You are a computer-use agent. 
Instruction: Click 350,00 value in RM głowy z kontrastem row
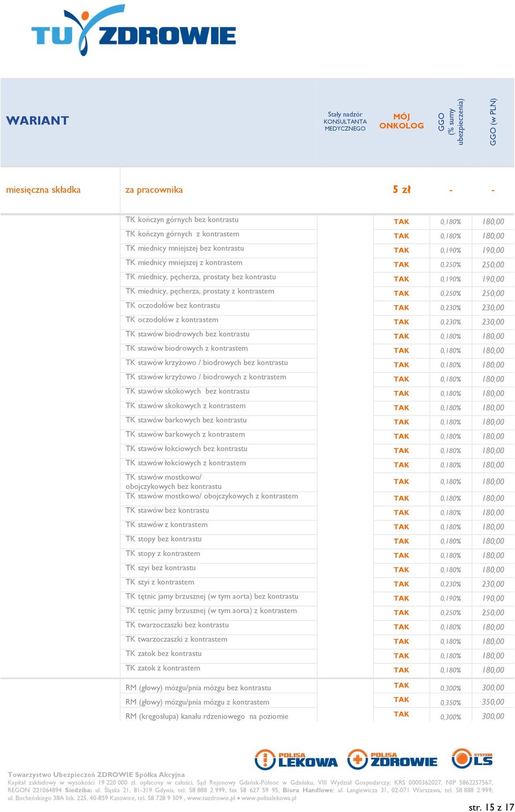pyautogui.click(x=493, y=702)
